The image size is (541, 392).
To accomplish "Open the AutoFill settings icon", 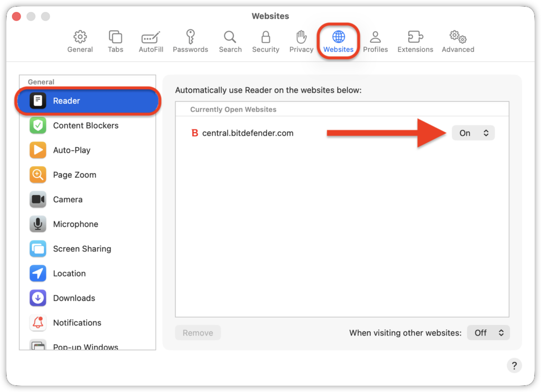I will pyautogui.click(x=151, y=37).
